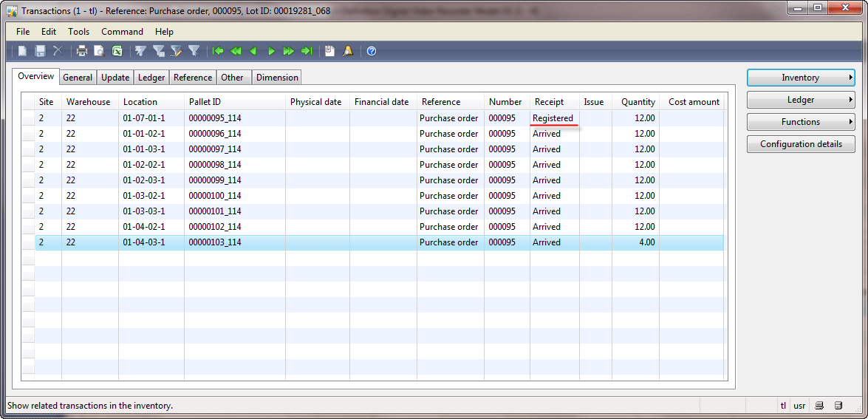
Task: Click the alert bell toolbar icon
Action: (x=348, y=51)
